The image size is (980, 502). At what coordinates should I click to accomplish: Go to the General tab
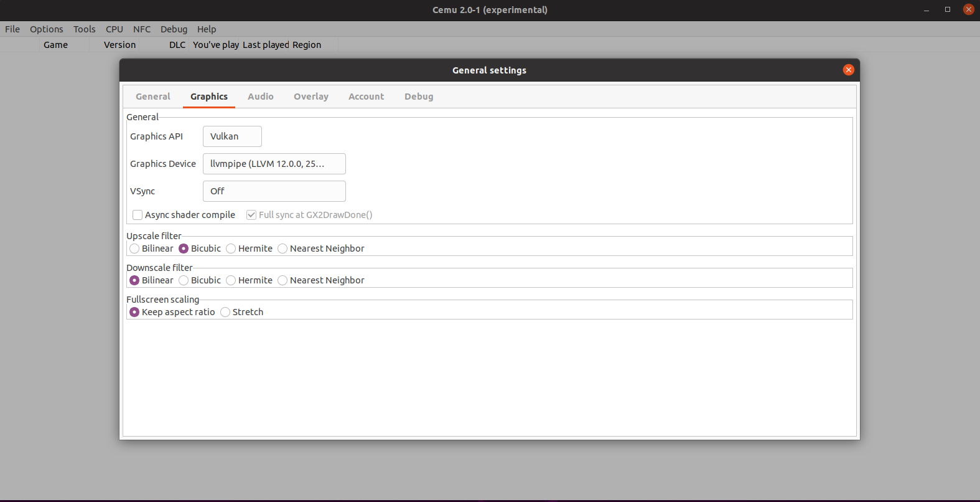[152, 97]
